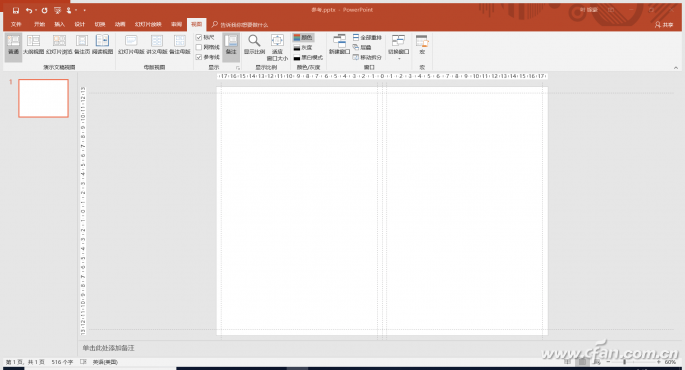The image size is (685, 370).
Task: Select Grayscale (灰度) display mode
Action: (303, 48)
